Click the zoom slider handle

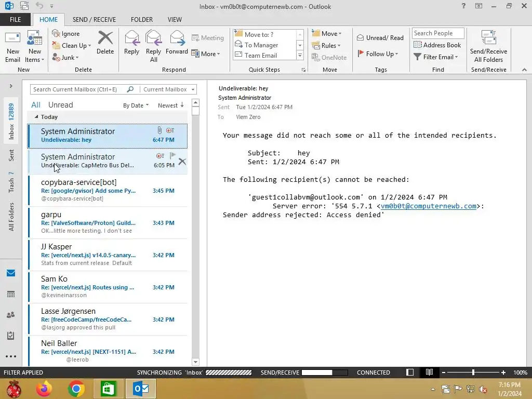point(473,373)
